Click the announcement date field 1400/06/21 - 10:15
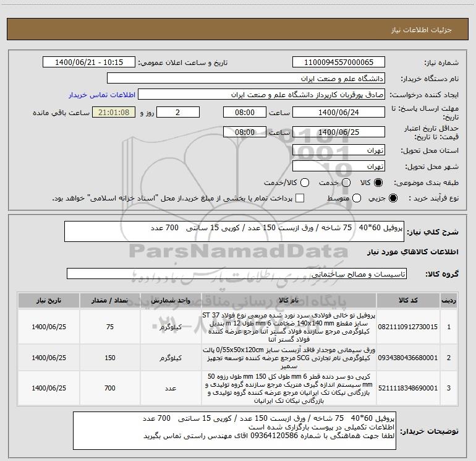 pos(89,62)
